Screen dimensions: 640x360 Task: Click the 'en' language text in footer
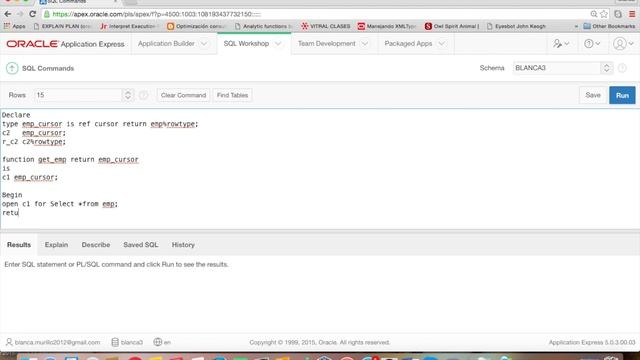pyautogui.click(x=167, y=342)
